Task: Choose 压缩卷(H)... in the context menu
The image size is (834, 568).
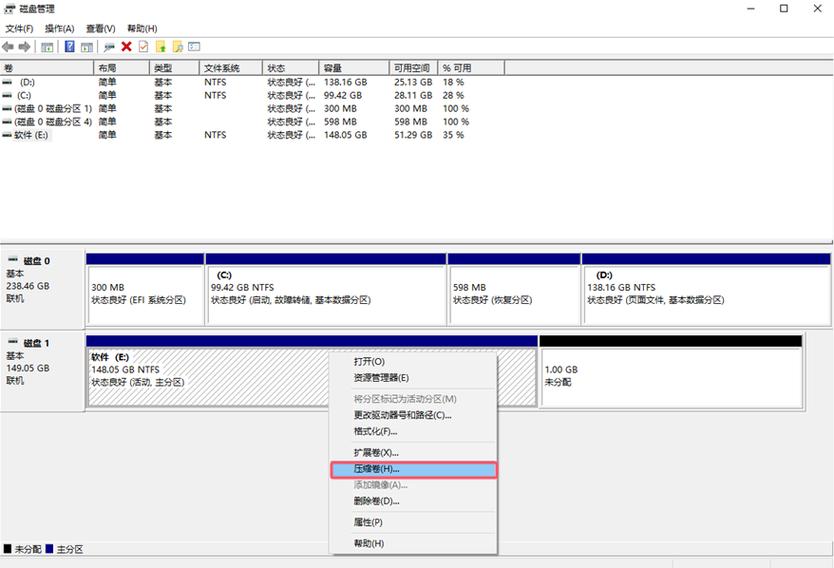Action: pos(413,469)
